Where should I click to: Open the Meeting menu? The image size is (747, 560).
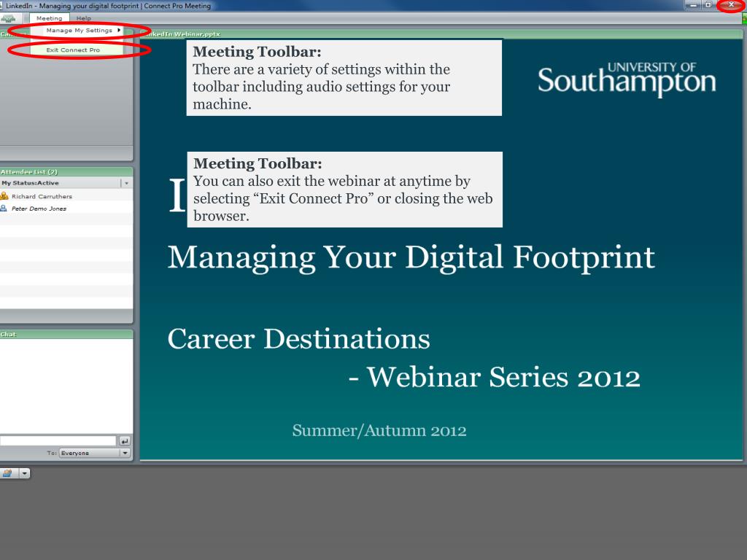click(49, 18)
